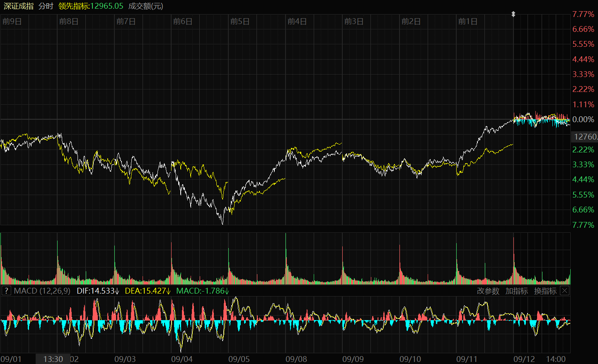Click the DEA:15.427 value

148,291
